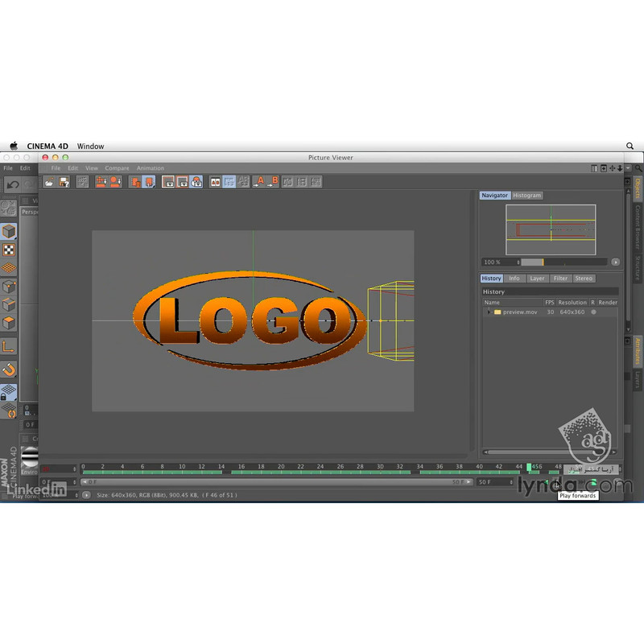Click the Set as A icon
This screenshot has width=644, height=644.
pyautogui.click(x=258, y=182)
